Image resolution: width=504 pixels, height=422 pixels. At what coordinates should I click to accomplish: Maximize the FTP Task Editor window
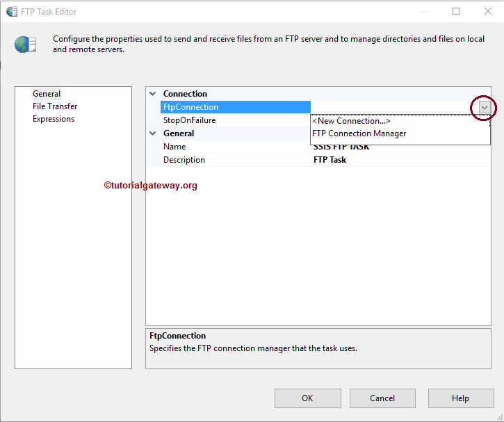(x=456, y=11)
